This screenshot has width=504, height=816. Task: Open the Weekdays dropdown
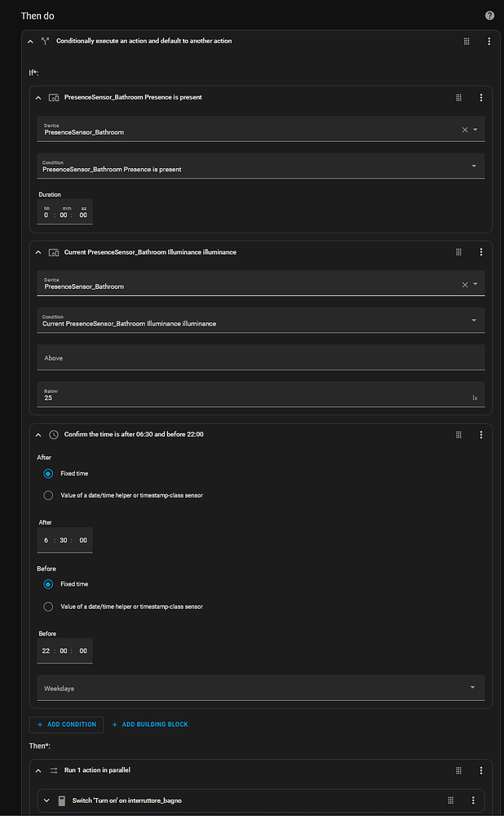click(x=259, y=688)
